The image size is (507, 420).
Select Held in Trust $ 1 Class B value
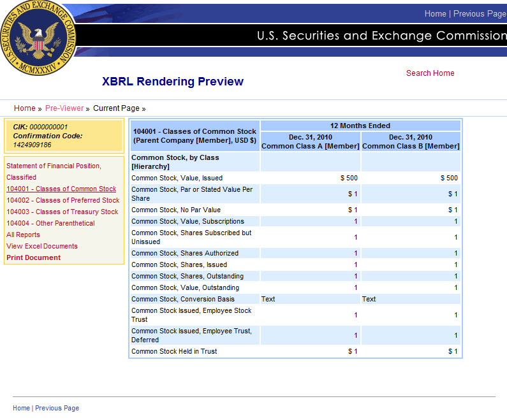pyautogui.click(x=453, y=352)
